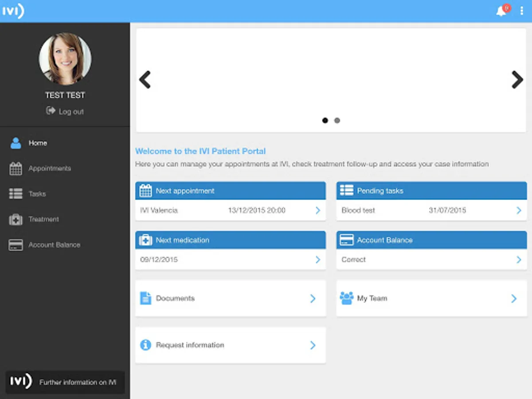
Task: Open Appointments from the sidebar calendar icon
Action: click(16, 168)
